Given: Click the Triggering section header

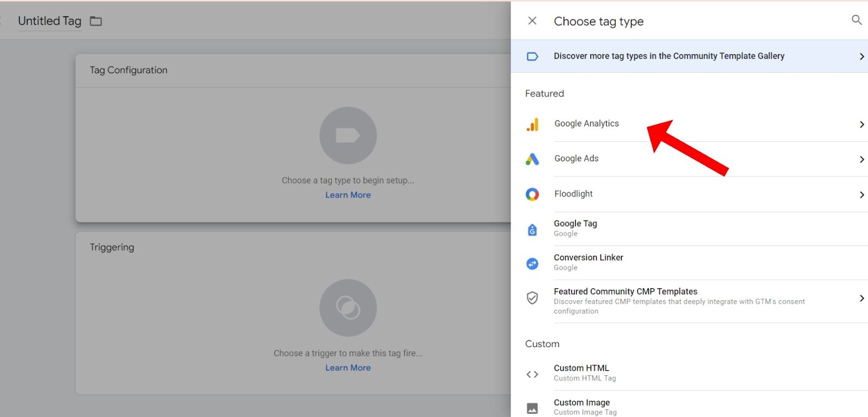Looking at the screenshot, I should (x=112, y=247).
